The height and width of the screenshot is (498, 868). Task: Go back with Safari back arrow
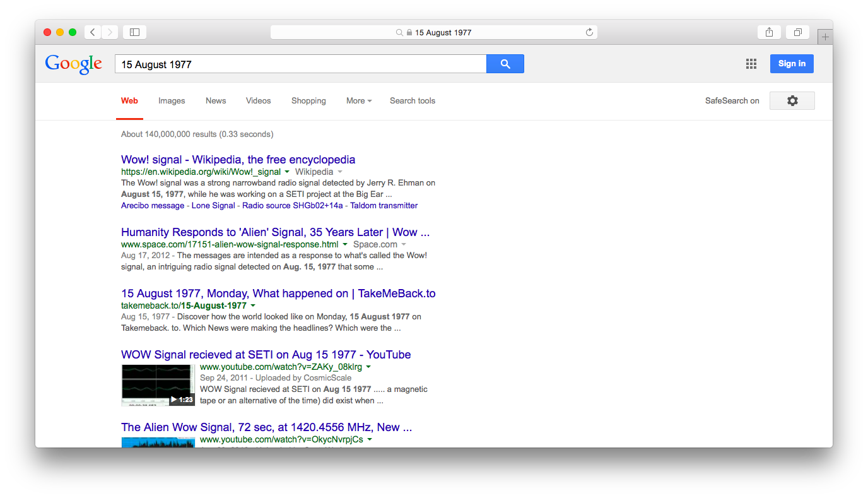pos(93,32)
